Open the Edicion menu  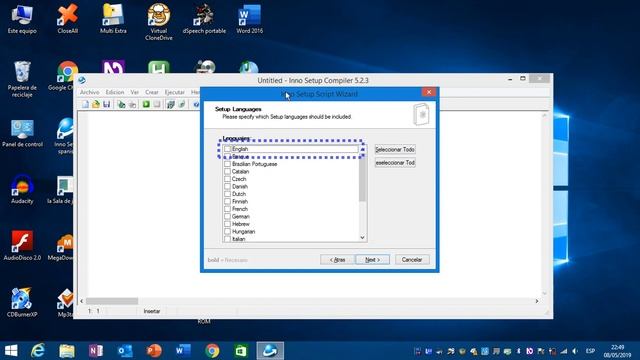coord(115,92)
